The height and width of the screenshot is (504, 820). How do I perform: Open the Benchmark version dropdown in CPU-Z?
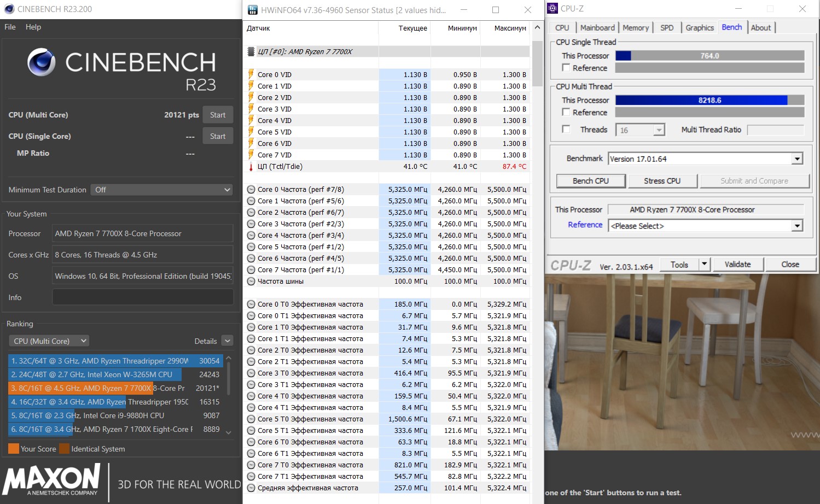click(x=797, y=159)
